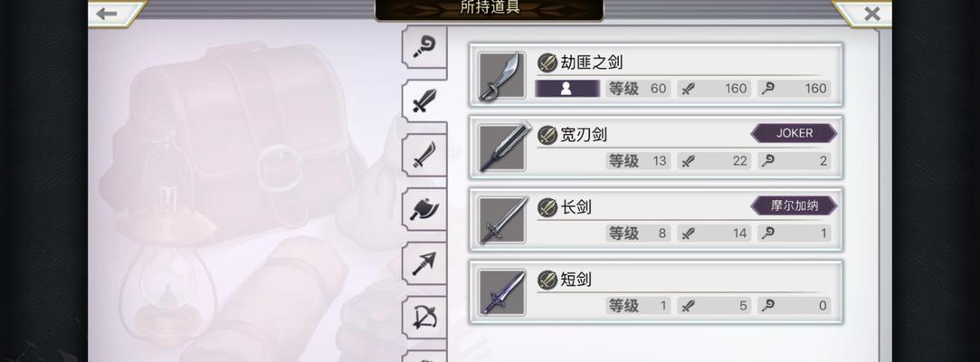Screen dimensions: 980x362
Task: Select the 宽刃剑 weapon entry
Action: [656, 148]
